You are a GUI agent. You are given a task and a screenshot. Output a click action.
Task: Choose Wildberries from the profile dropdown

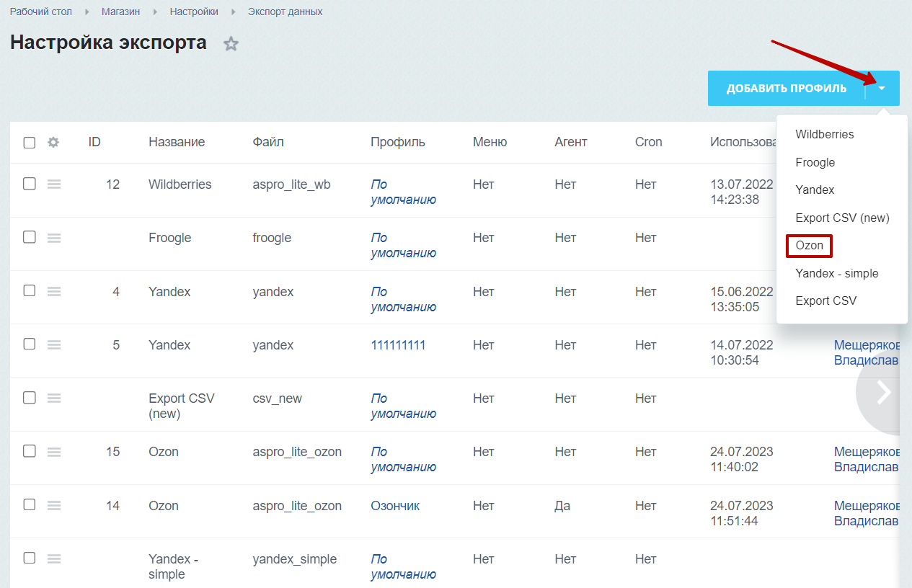(825, 135)
